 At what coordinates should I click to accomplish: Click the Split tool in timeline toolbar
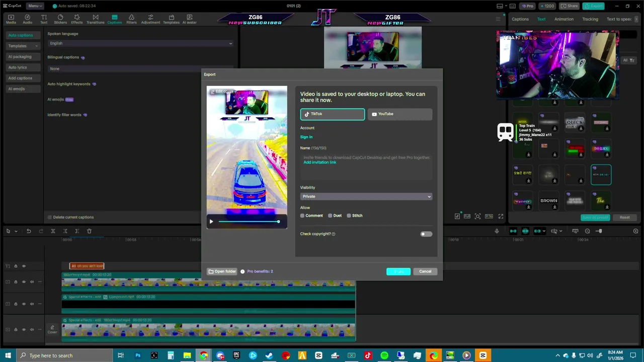pos(53,231)
